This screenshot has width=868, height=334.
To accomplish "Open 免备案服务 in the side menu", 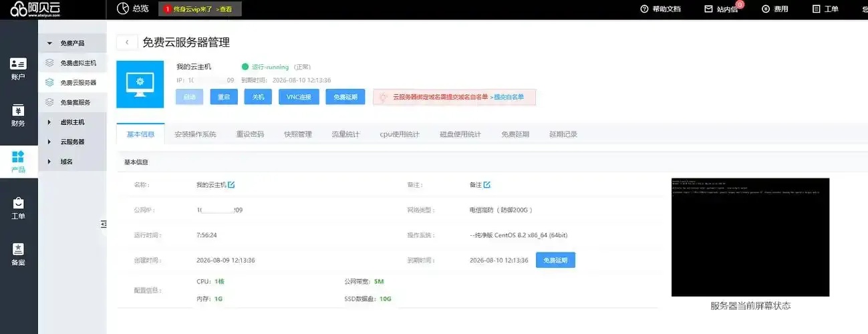I will click(75, 102).
